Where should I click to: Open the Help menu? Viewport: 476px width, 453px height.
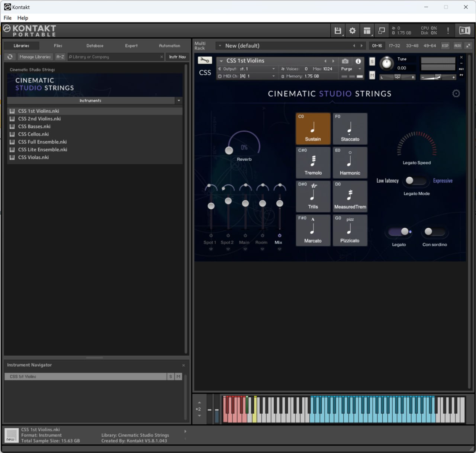[x=23, y=18]
